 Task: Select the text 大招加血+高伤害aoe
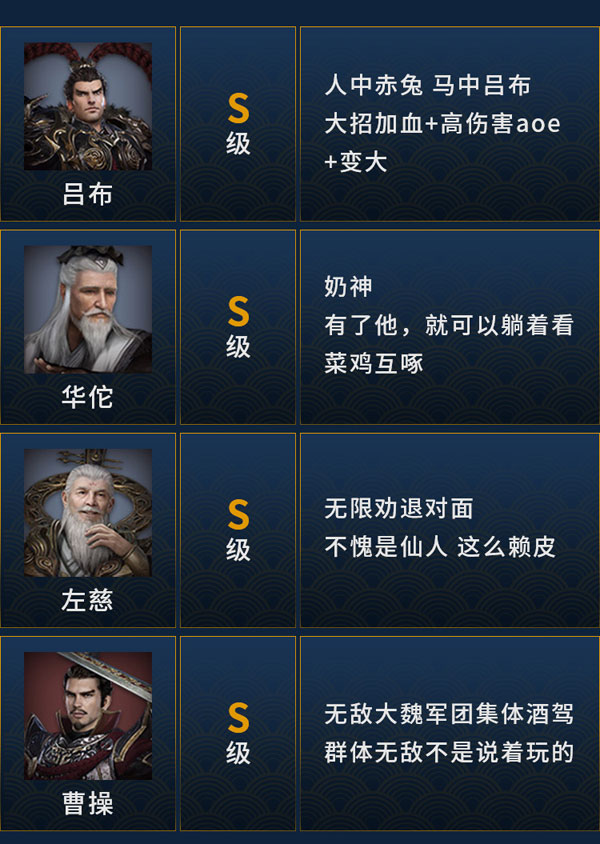pos(442,124)
